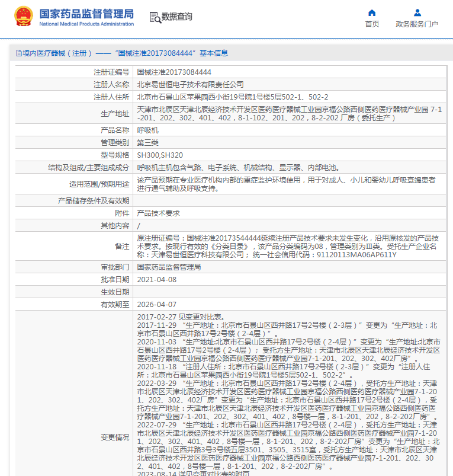Screen dimensions: 453x476
Task: Click the 变更情况 row label
Action: 114,437
